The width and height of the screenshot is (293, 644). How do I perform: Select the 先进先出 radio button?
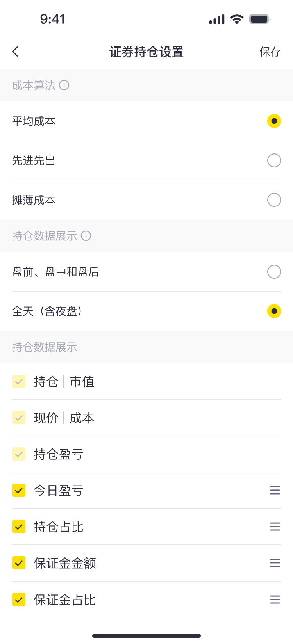(274, 160)
